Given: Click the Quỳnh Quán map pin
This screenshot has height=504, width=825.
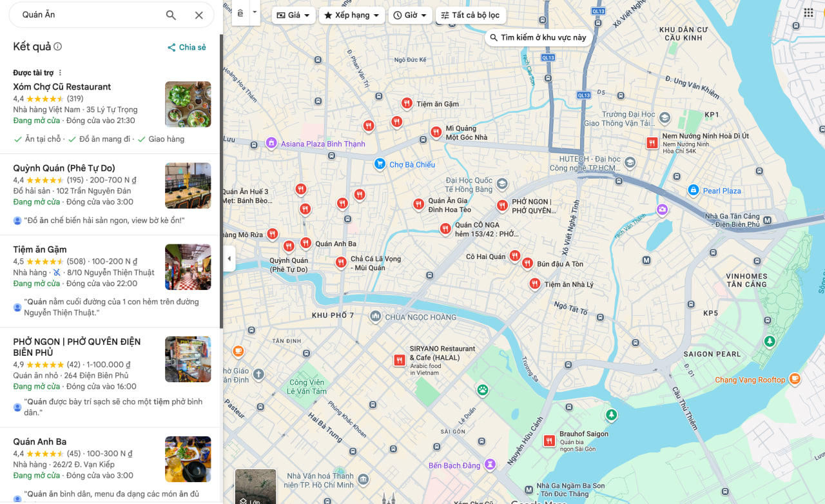Looking at the screenshot, I should (289, 246).
